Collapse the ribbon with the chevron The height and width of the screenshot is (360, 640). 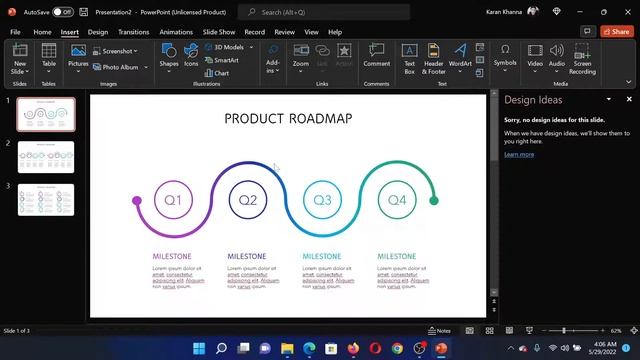[x=629, y=82]
